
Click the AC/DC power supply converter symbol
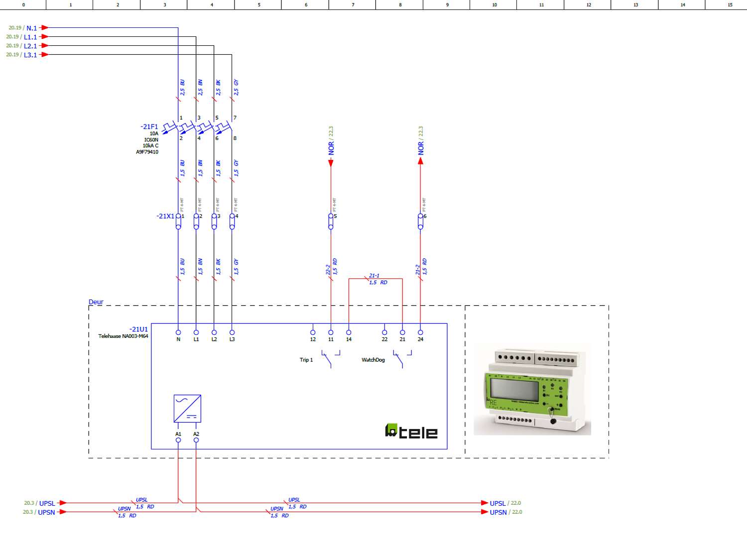pos(187,409)
